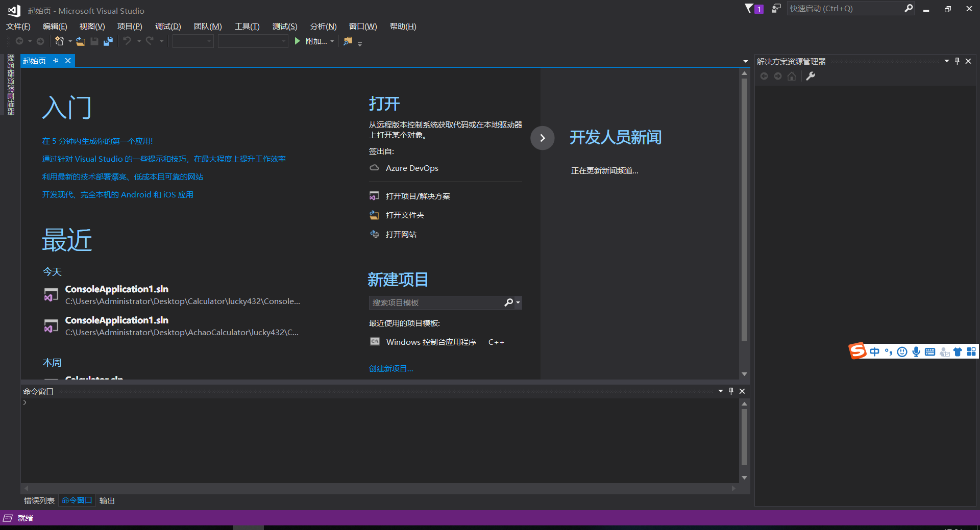Click the Command Window horizontal scrollbar
The width and height of the screenshot is (980, 530).
tap(380, 488)
